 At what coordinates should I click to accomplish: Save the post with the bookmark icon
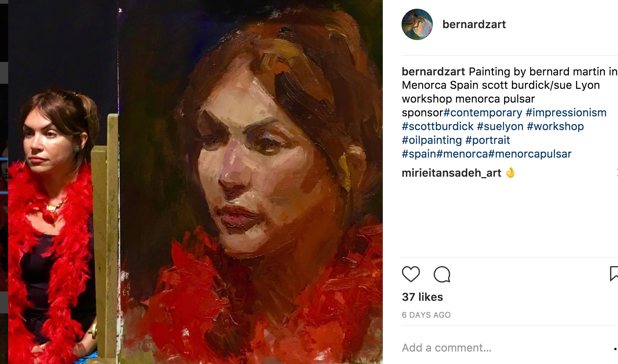point(614,274)
